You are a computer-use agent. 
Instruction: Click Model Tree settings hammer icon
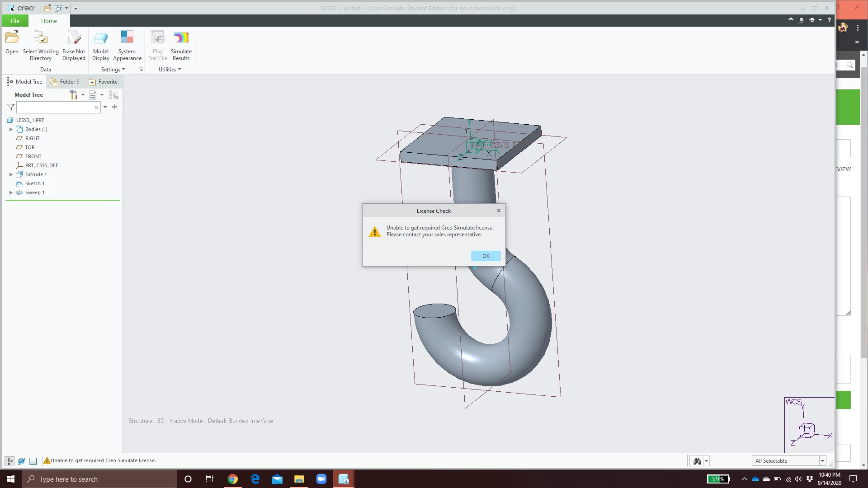[x=73, y=95]
